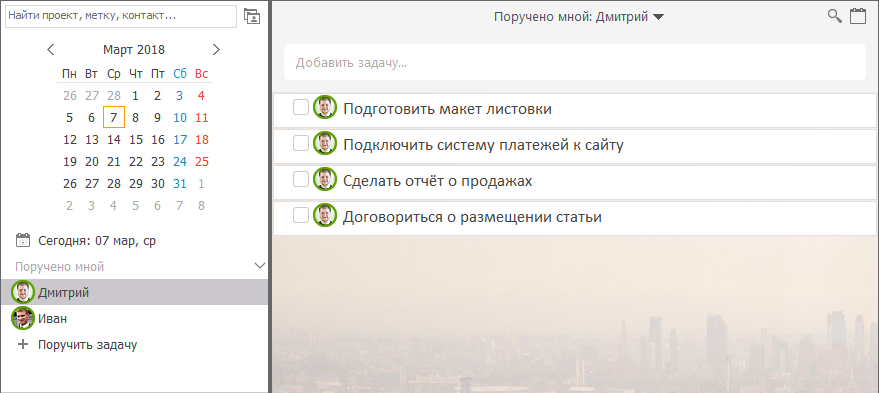
Task: Click avatar on task Договориться о размещении статьи
Action: point(325,215)
